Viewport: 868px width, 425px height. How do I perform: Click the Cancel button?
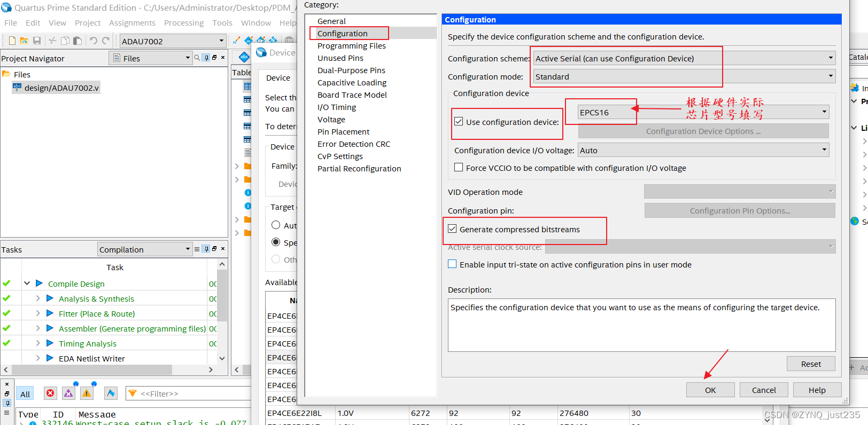[764, 390]
